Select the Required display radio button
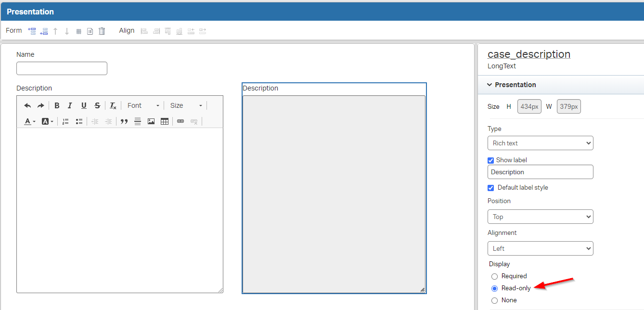The height and width of the screenshot is (310, 644). 494,276
